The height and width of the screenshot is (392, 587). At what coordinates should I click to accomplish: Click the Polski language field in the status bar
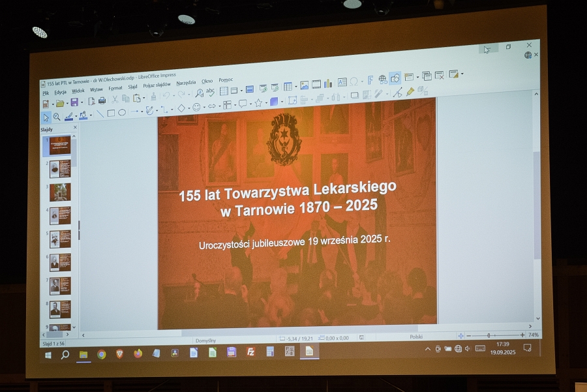416,337
